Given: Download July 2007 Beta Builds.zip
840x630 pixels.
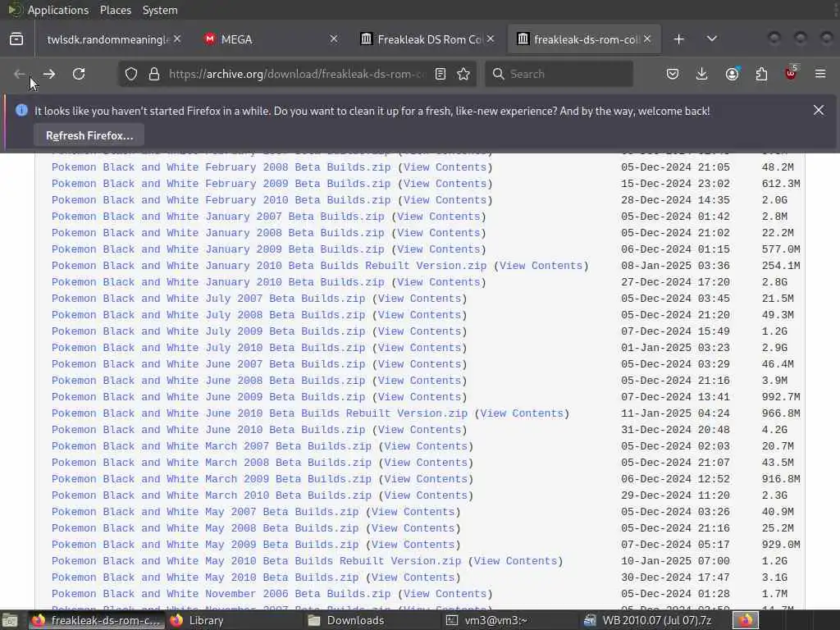Looking at the screenshot, I should [208, 299].
